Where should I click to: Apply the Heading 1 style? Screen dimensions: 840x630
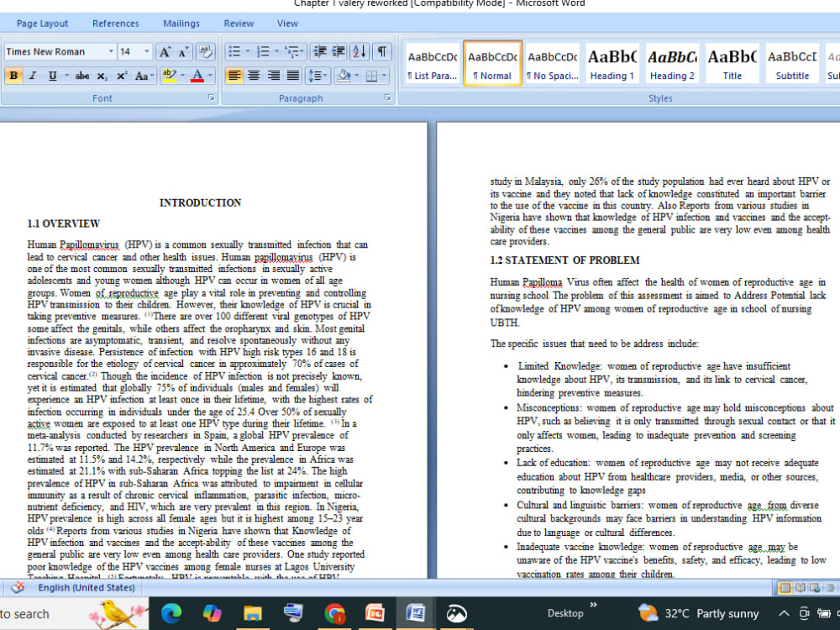click(612, 64)
